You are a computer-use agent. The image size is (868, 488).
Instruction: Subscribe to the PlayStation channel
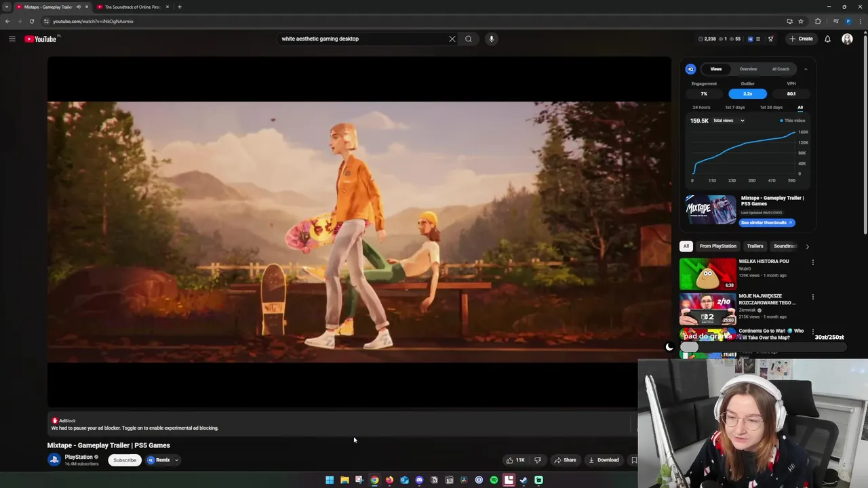pos(124,460)
